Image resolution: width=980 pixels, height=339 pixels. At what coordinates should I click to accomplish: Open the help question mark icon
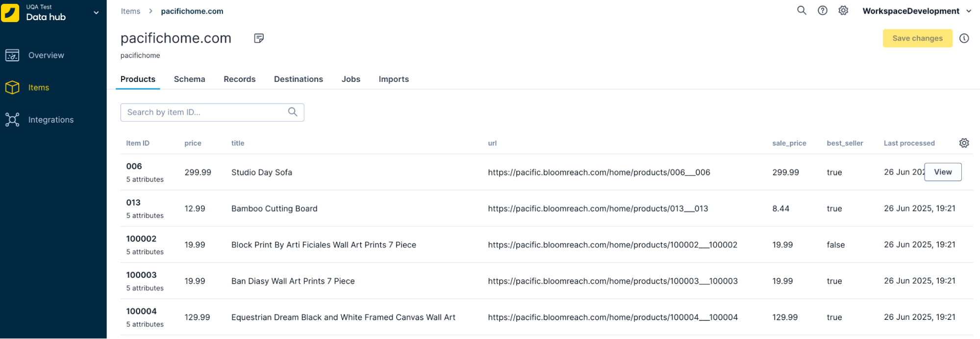click(x=823, y=10)
